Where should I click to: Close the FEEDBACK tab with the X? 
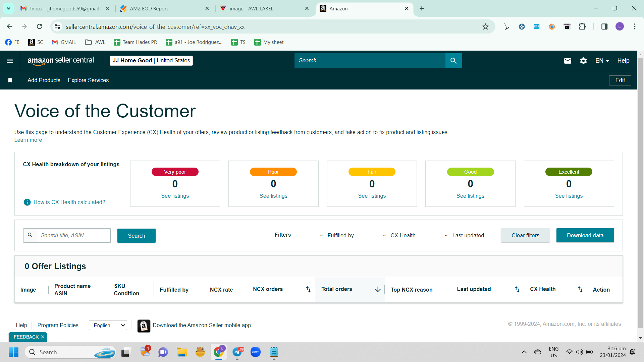tap(43, 337)
